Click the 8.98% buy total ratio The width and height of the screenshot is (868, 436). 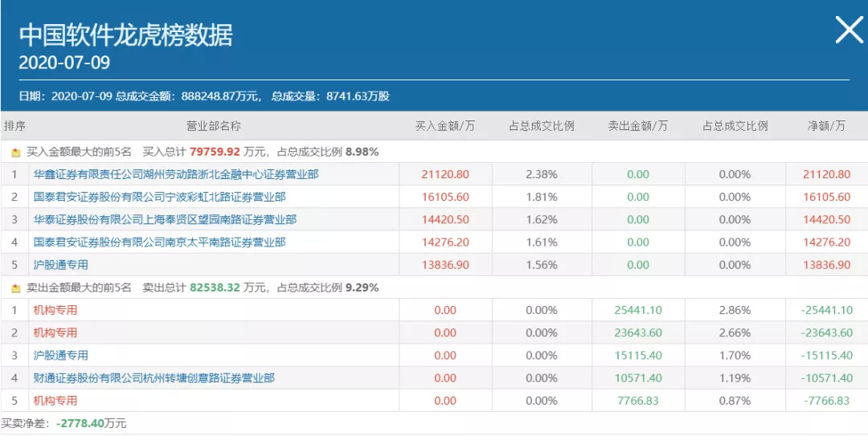click(362, 152)
